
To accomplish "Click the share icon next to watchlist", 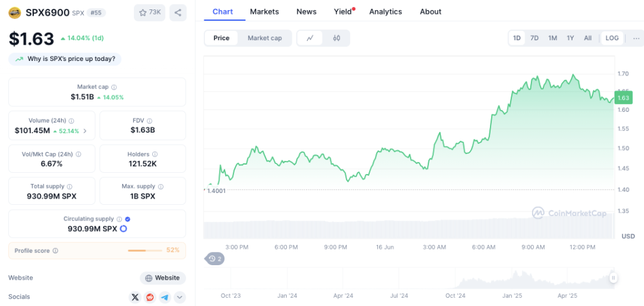I will (177, 13).
